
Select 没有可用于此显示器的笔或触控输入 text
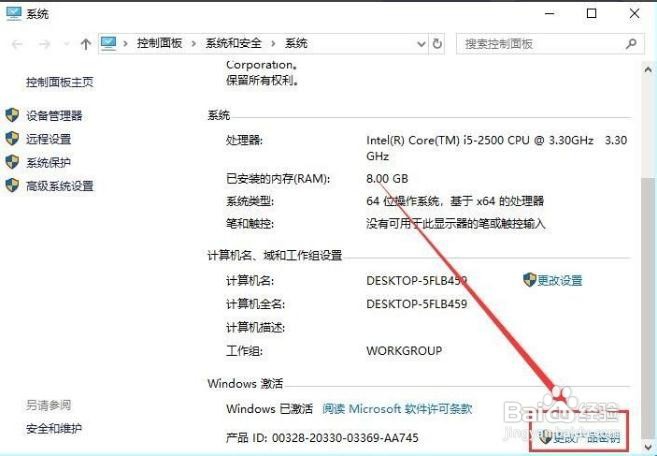coord(456,223)
